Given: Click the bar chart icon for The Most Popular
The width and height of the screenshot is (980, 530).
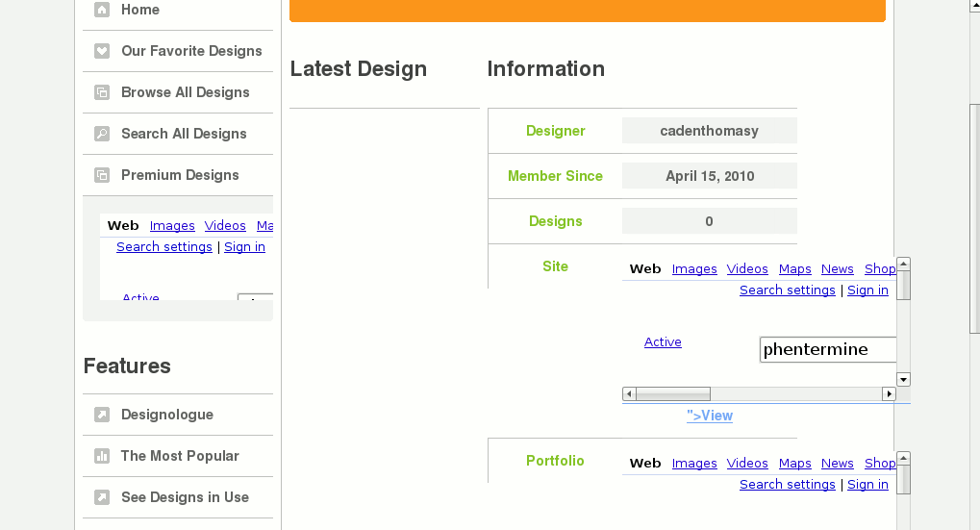Looking at the screenshot, I should pyautogui.click(x=102, y=456).
